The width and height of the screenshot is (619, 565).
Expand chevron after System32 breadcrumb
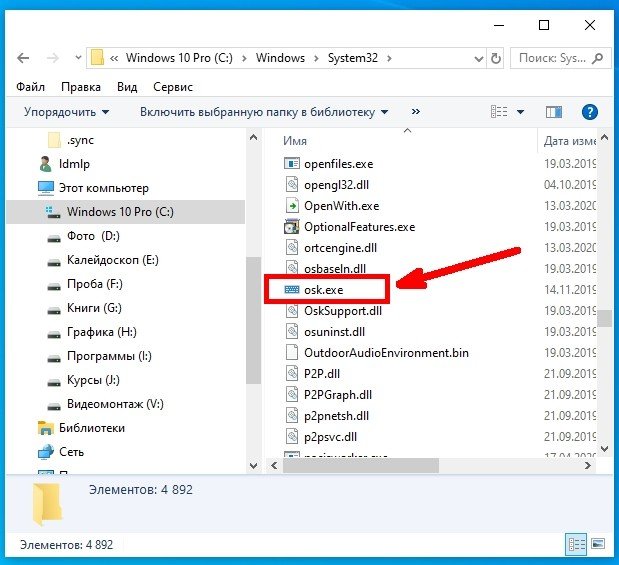pos(389,58)
